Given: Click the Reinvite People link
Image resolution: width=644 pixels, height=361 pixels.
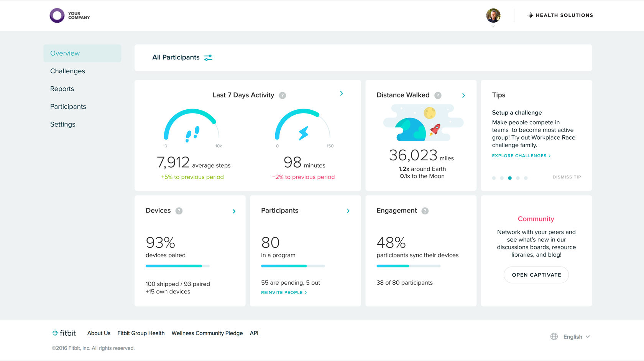Looking at the screenshot, I should point(284,292).
